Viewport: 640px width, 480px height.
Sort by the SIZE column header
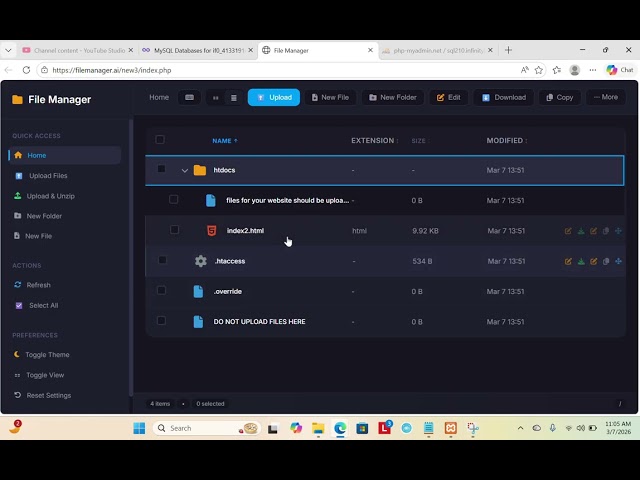pyautogui.click(x=420, y=141)
